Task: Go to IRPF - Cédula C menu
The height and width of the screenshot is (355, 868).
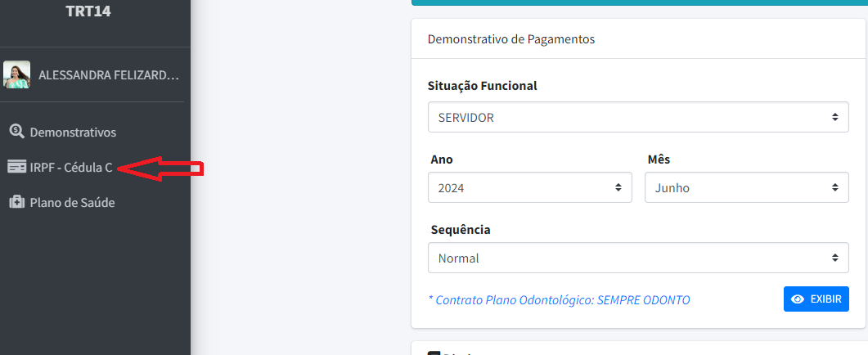Action: coord(71,167)
